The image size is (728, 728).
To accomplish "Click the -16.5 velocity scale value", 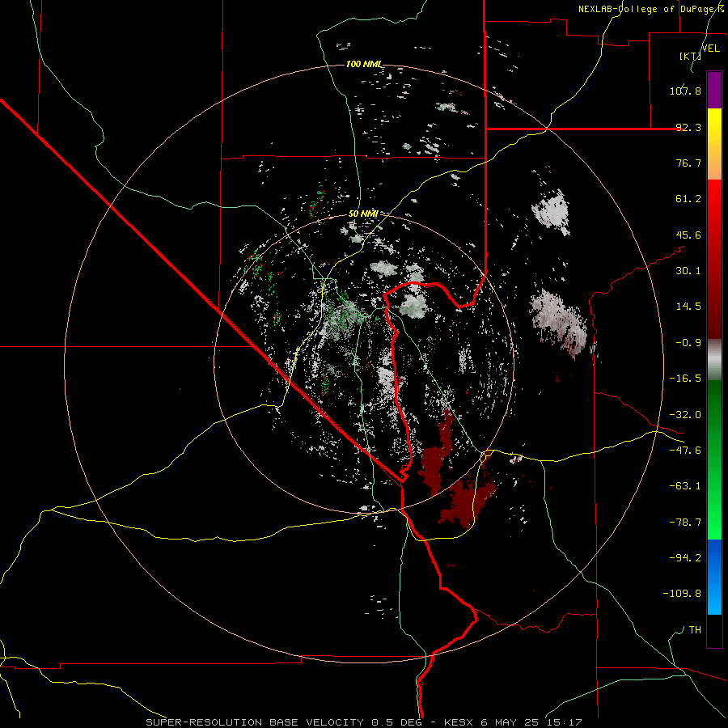I will [685, 379].
